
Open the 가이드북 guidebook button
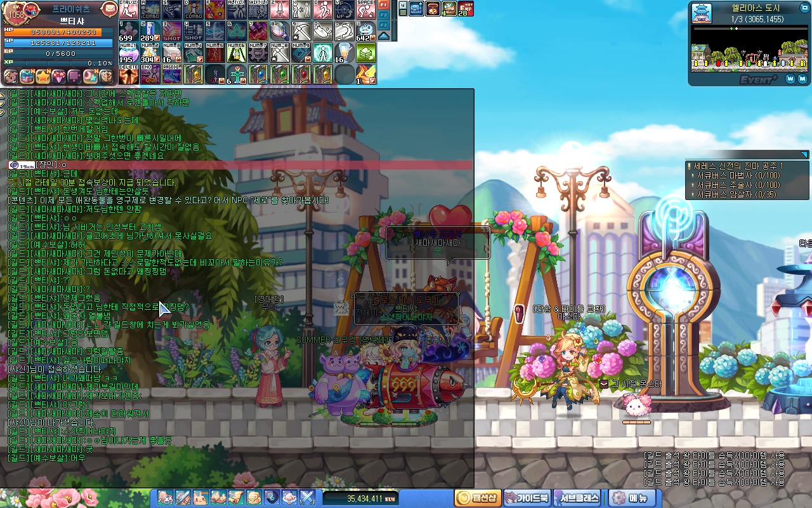(528, 498)
